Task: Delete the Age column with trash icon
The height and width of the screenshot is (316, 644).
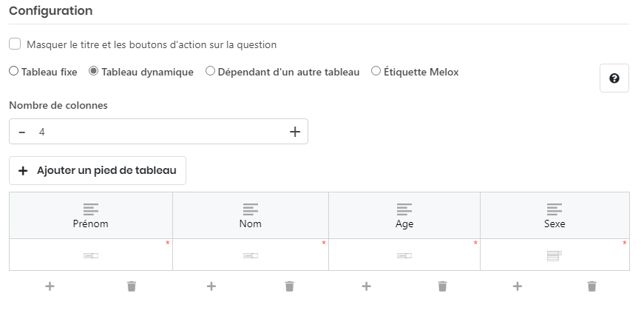Action: [442, 286]
